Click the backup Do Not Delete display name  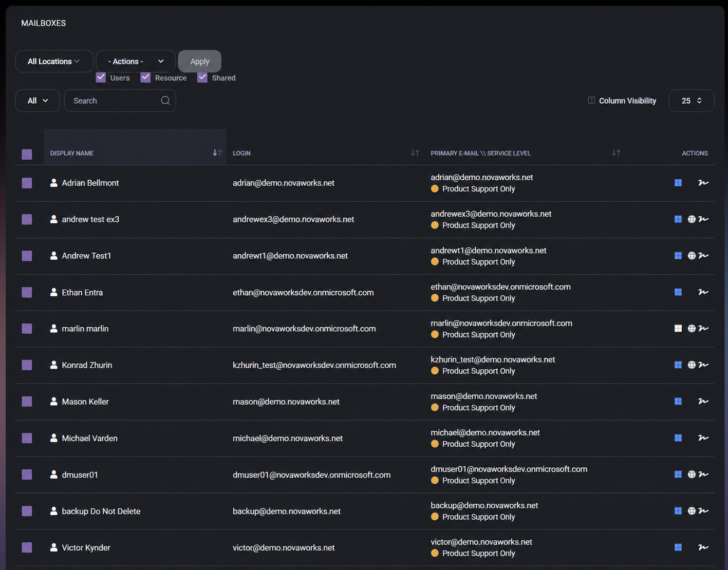[101, 511]
